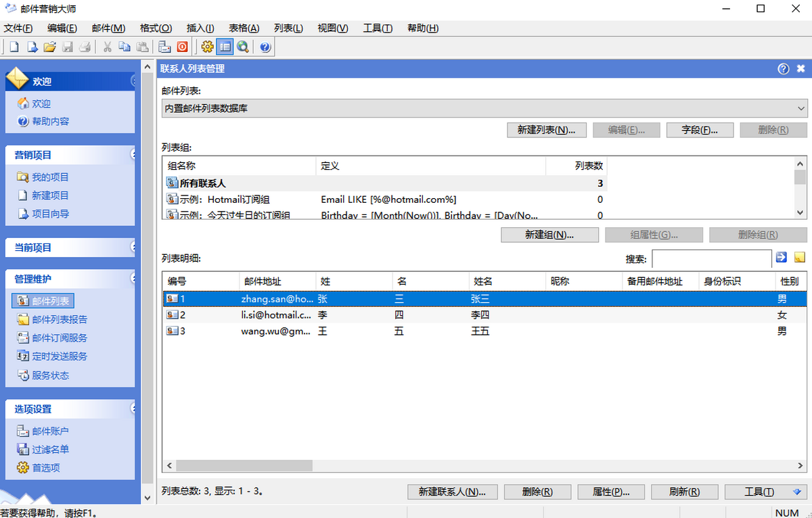Sort by the 邮件地址 column header

tap(277, 281)
